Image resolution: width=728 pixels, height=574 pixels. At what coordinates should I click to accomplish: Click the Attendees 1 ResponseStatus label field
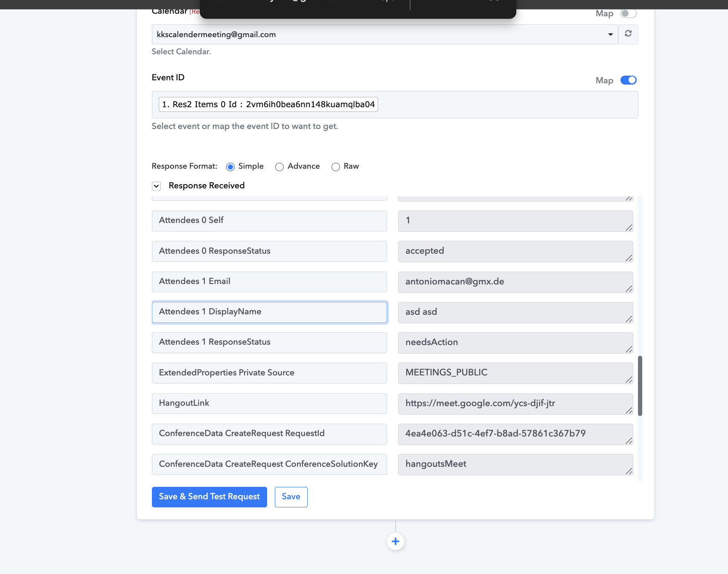click(x=269, y=343)
